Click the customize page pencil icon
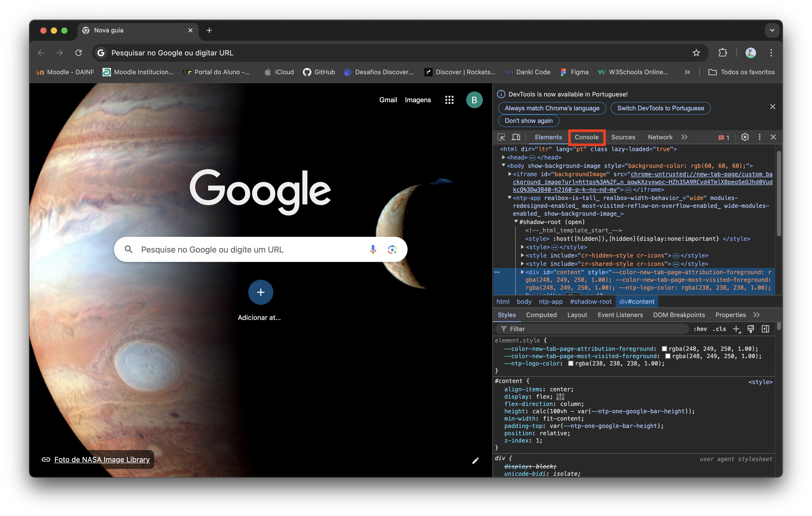This screenshot has width=812, height=516. pyautogui.click(x=475, y=460)
